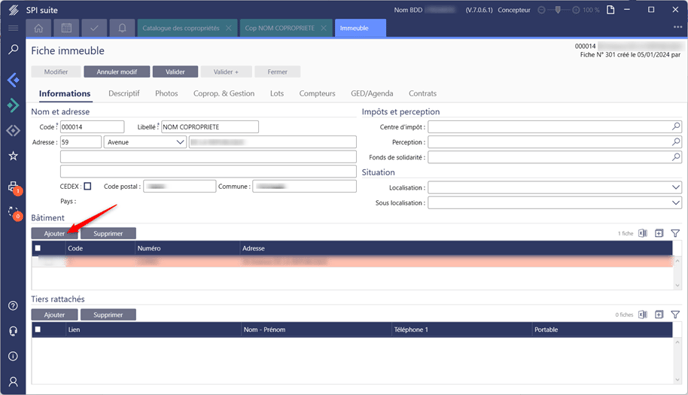
Task: Click zoom out minus button
Action: (x=541, y=10)
